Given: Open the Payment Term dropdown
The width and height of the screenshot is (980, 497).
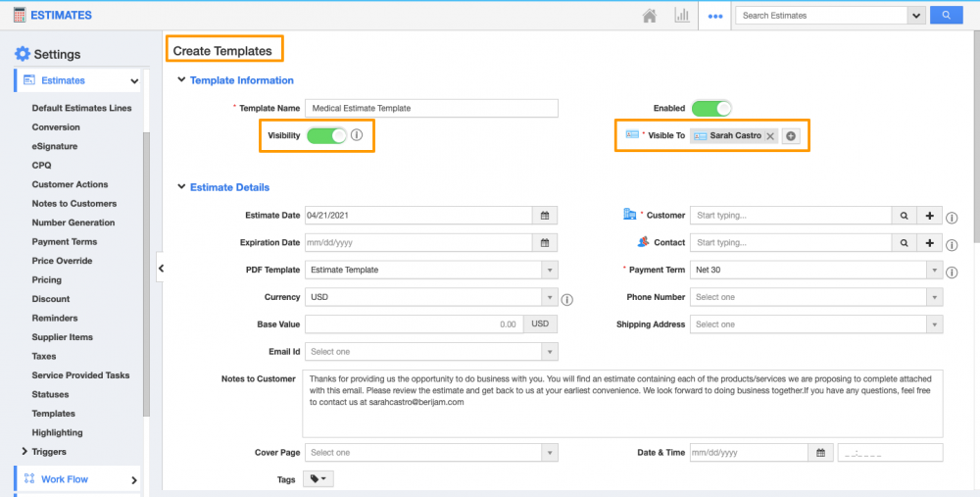Looking at the screenshot, I should tap(935, 270).
